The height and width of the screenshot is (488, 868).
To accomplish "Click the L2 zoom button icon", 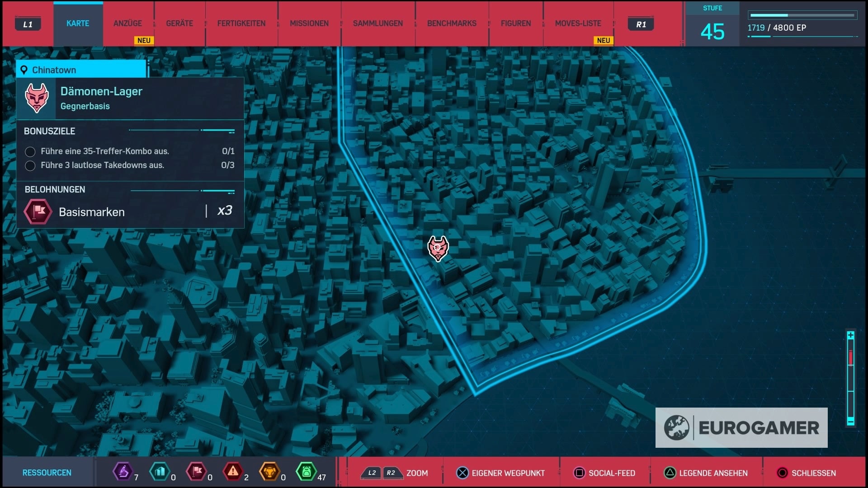I will [x=372, y=473].
